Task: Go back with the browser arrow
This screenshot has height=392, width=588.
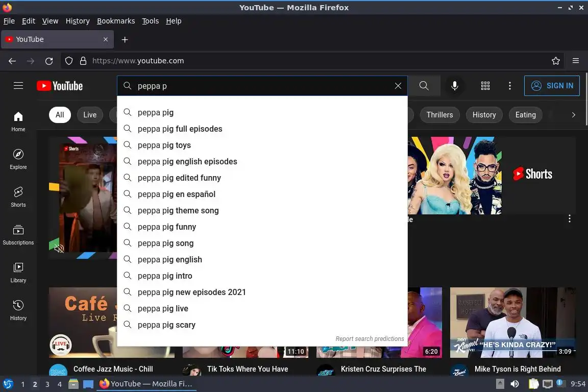Action: point(12,61)
